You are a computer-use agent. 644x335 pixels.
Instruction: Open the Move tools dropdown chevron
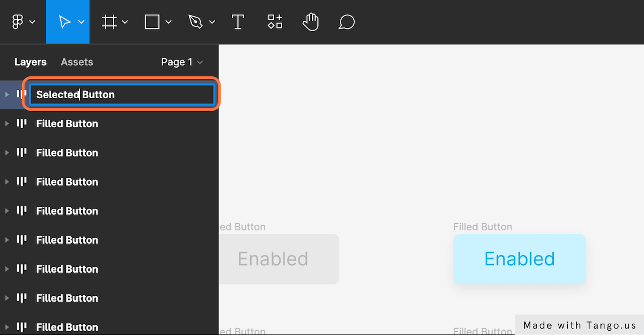tap(82, 22)
